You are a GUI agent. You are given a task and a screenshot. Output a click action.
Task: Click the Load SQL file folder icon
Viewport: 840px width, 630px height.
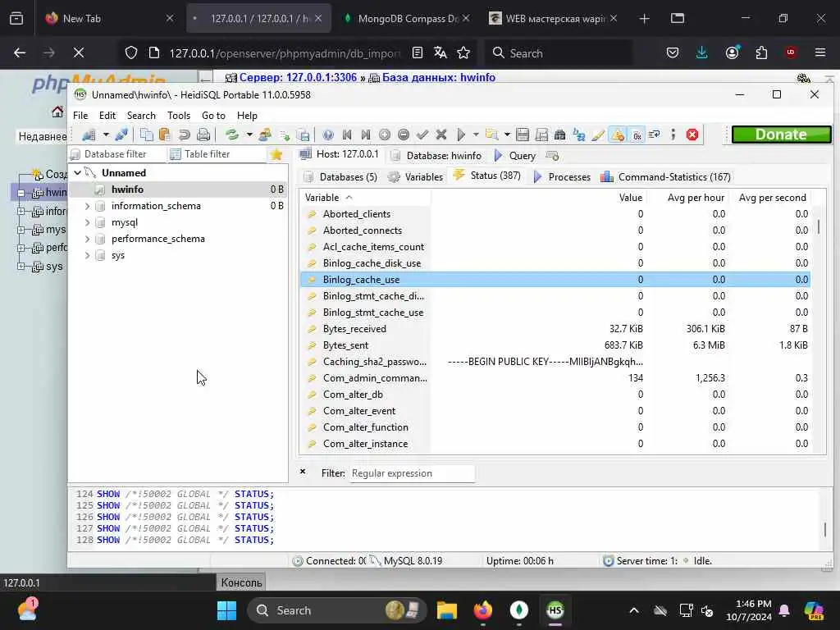pyautogui.click(x=491, y=135)
